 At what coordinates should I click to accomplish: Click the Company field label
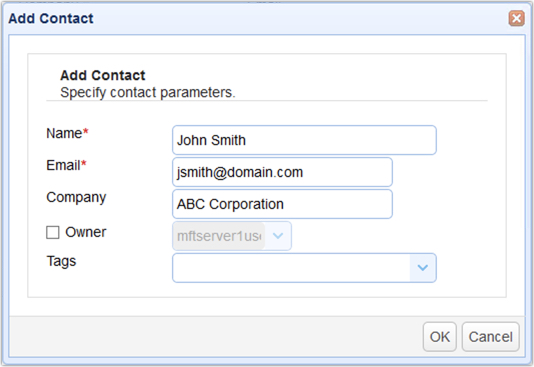click(x=76, y=198)
